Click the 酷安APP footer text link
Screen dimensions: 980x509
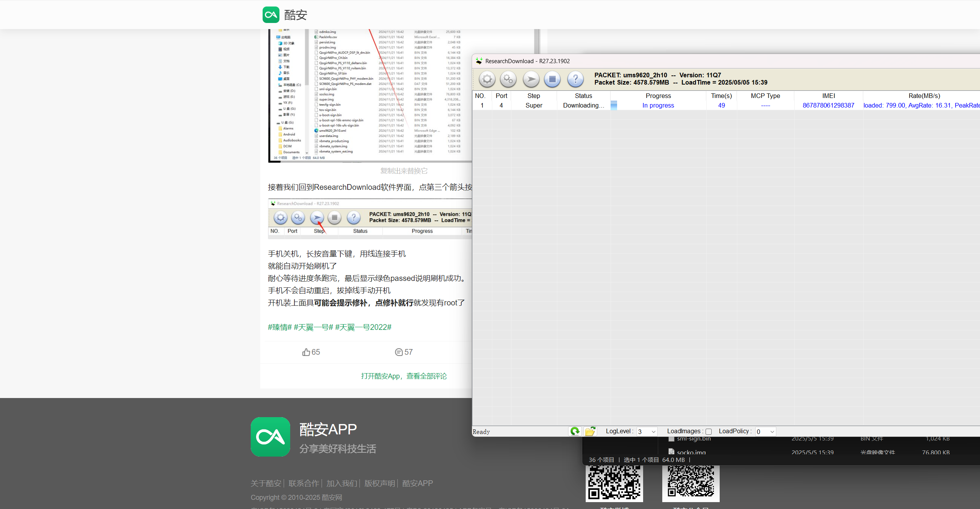(x=417, y=483)
